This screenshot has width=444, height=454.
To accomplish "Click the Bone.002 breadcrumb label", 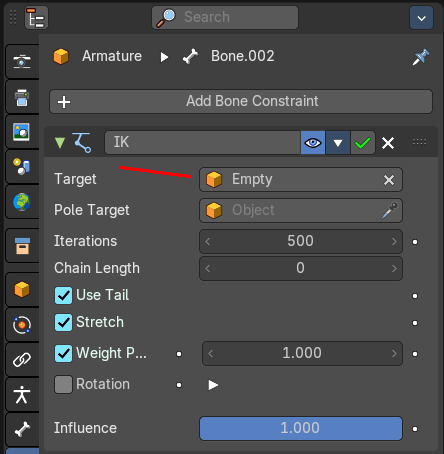I will 243,56.
